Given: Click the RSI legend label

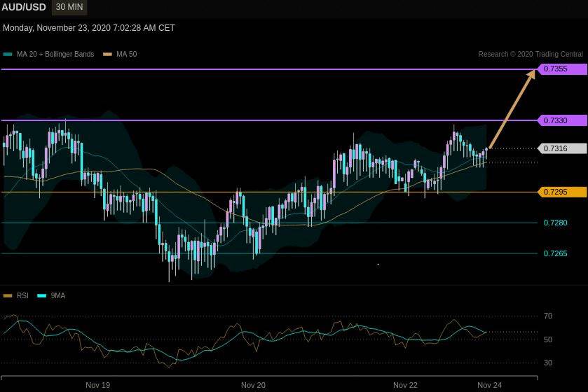Looking at the screenshot, I should [x=22, y=296].
